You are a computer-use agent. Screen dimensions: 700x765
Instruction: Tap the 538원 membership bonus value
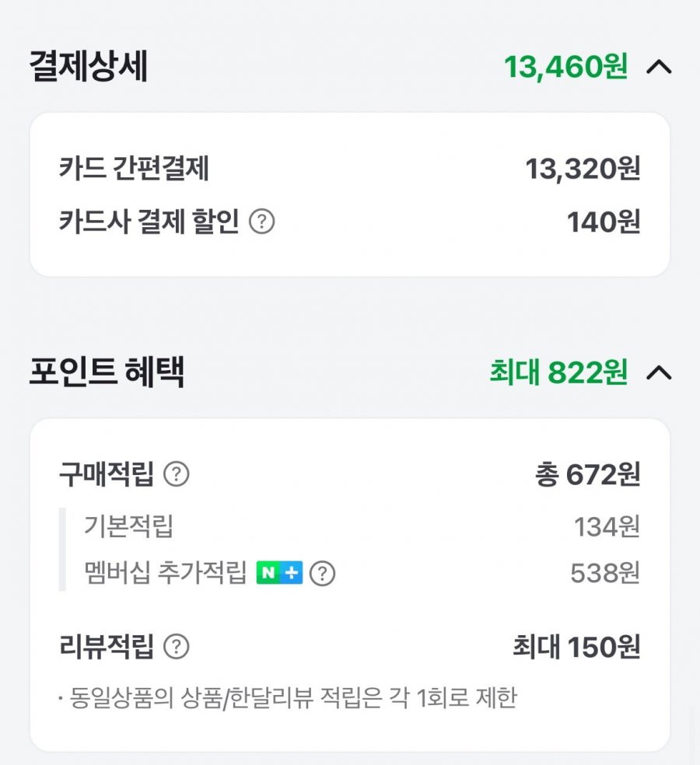605,573
